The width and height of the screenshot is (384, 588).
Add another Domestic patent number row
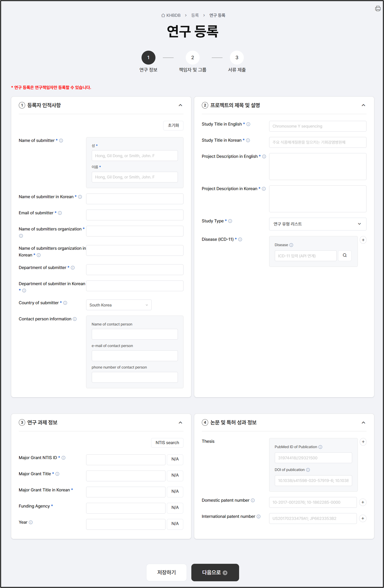[x=363, y=502]
